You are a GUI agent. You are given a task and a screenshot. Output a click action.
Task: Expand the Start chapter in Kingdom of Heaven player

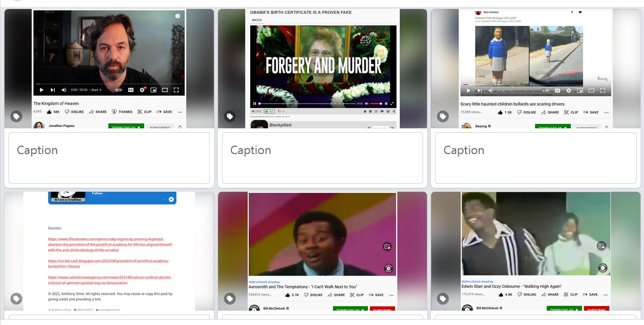click(96, 90)
